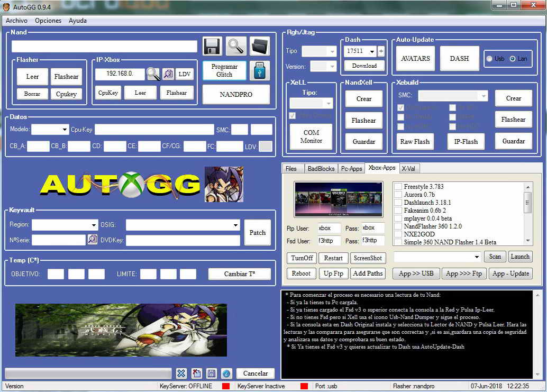Select the Usb radio button

(x=490, y=59)
